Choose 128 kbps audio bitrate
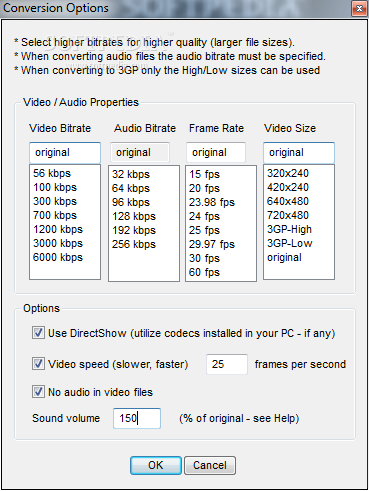Image resolution: width=369 pixels, height=491 pixels. [x=134, y=216]
